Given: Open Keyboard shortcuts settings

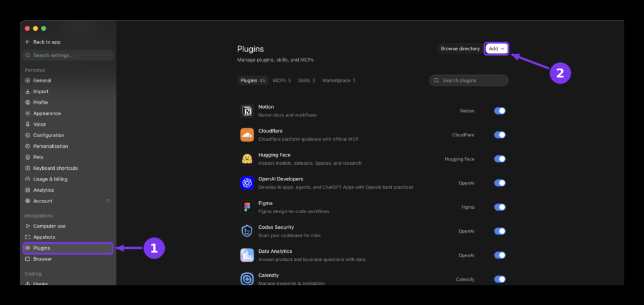Looking at the screenshot, I should coord(68,168).
